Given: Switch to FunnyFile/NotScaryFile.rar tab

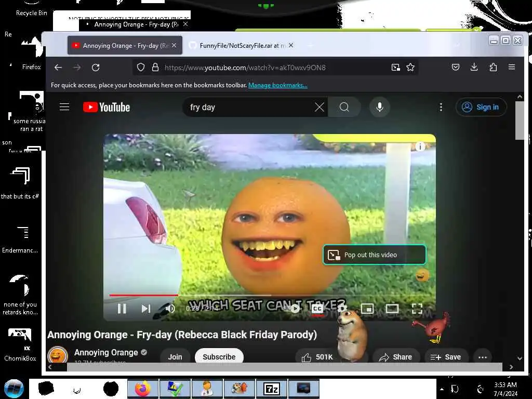Looking at the screenshot, I should pyautogui.click(x=241, y=46).
